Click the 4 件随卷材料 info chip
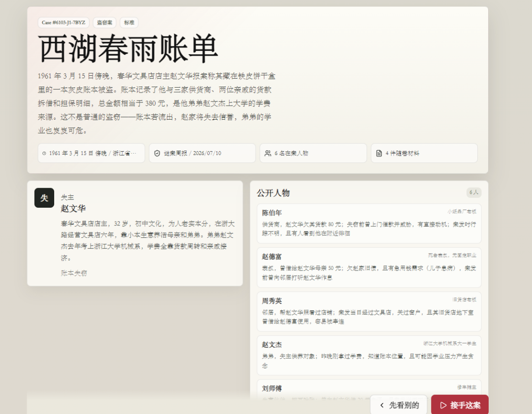 coord(424,153)
